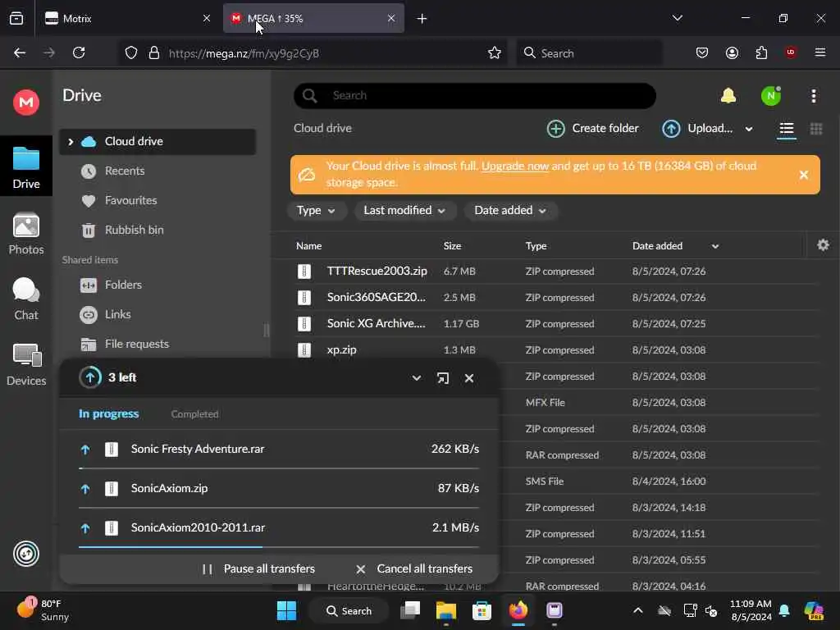The height and width of the screenshot is (630, 840).
Task: Switch to In progress tab
Action: [x=109, y=414]
